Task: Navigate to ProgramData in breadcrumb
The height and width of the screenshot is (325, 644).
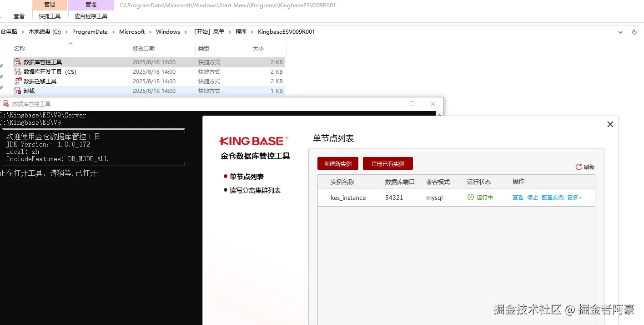Action: coord(90,32)
